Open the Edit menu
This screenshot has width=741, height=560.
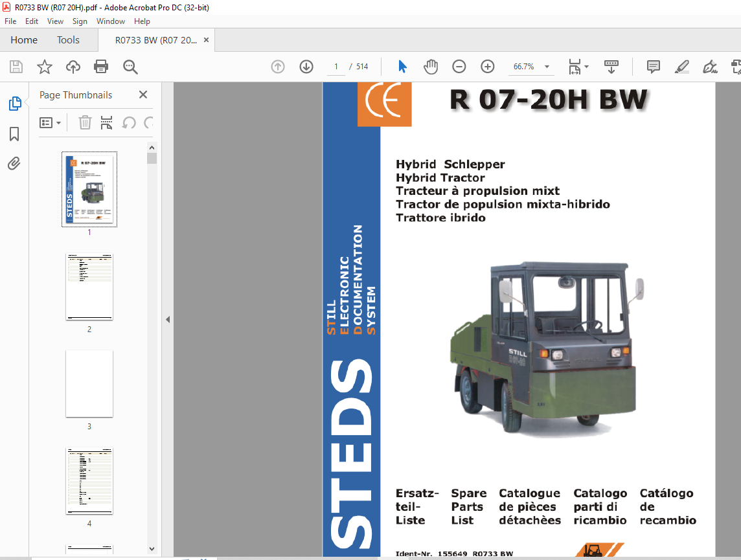pyautogui.click(x=32, y=21)
